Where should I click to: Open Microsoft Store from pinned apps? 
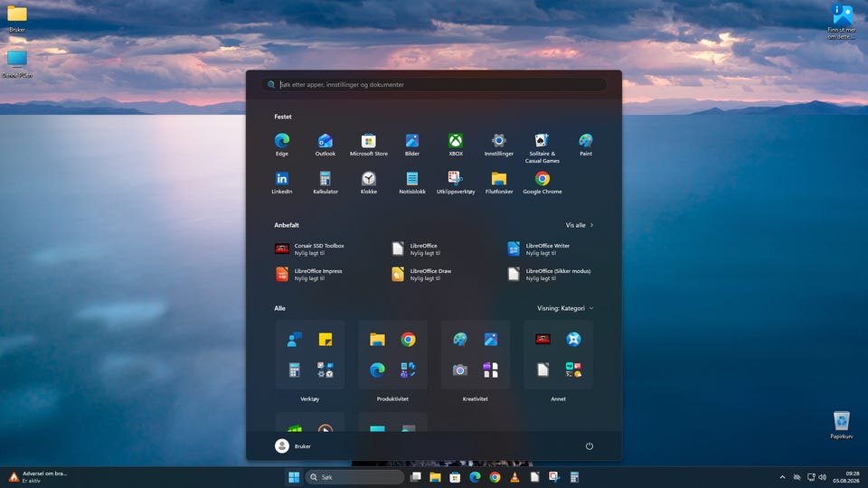coord(369,145)
